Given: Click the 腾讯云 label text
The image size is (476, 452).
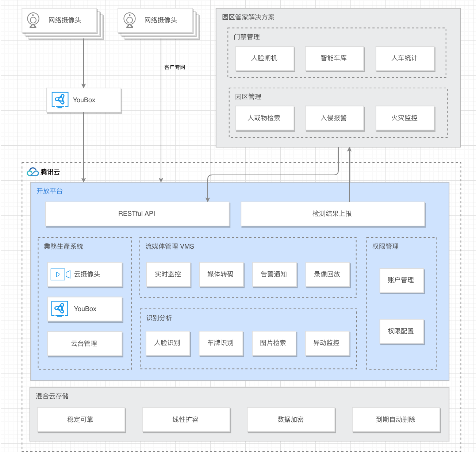Looking at the screenshot, I should pos(50,172).
